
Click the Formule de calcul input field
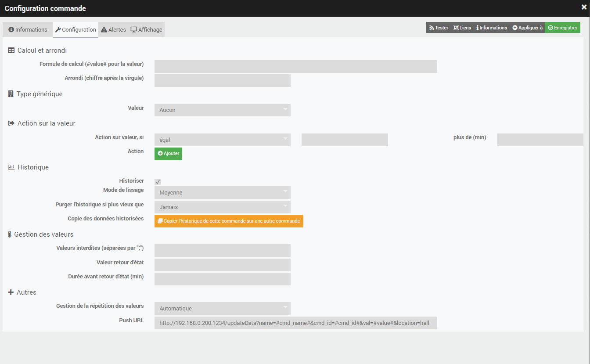(295, 67)
